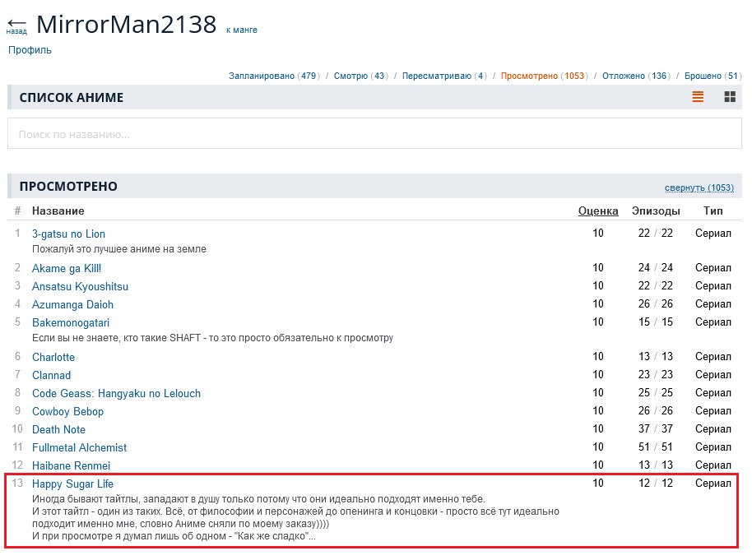
Task: Open the Bakemonogatari entry
Action: click(x=71, y=322)
